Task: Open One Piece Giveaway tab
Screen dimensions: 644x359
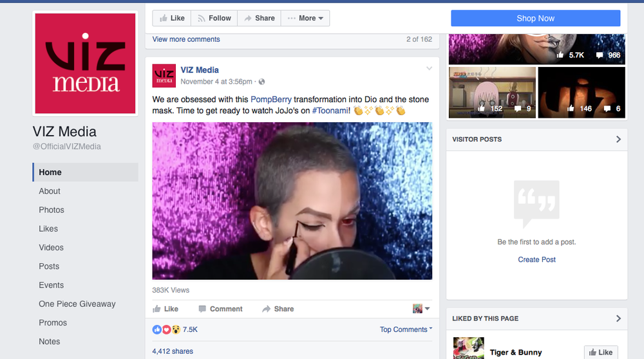Action: (77, 304)
